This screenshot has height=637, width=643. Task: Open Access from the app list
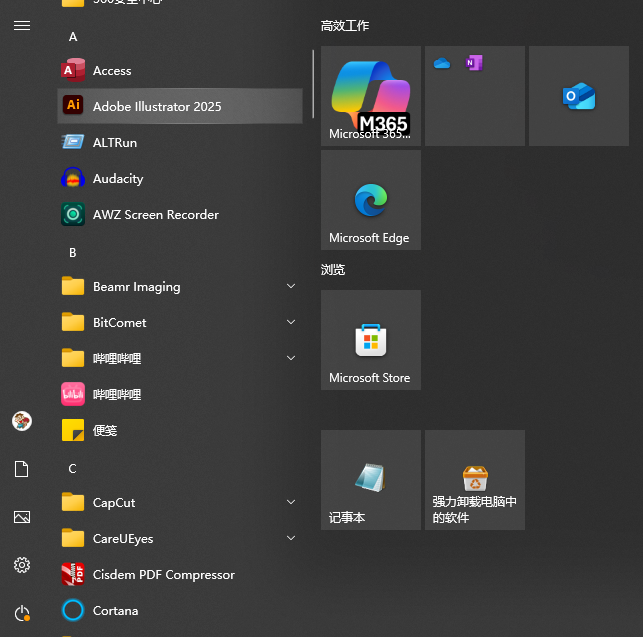112,71
